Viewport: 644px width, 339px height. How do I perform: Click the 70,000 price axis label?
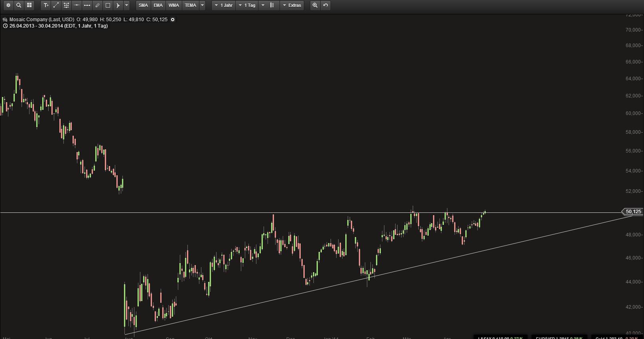click(633, 30)
